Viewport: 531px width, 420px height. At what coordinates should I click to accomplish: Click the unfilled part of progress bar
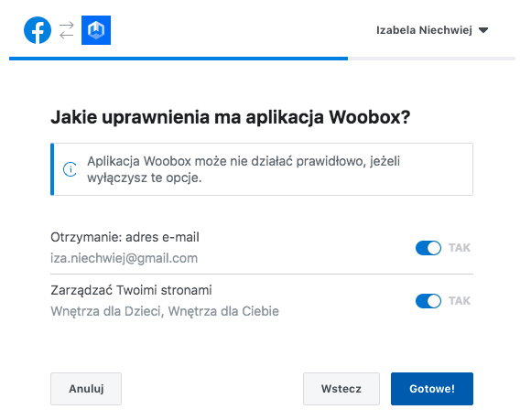(x=432, y=59)
